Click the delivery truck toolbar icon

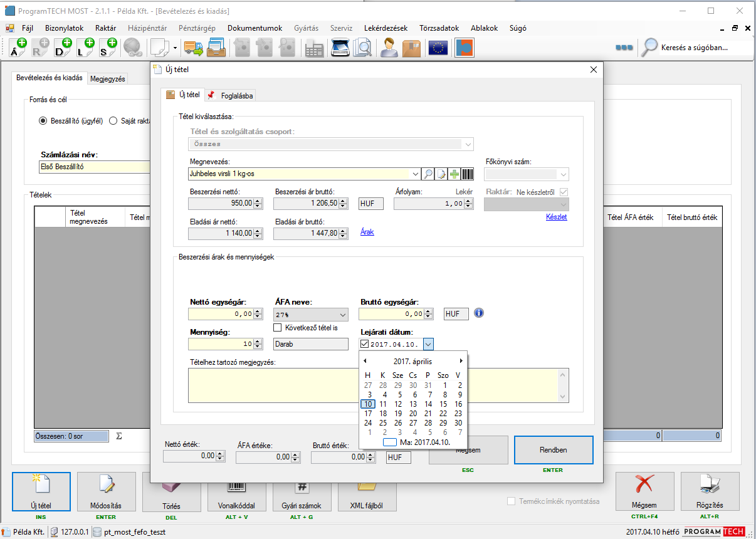pos(193,48)
